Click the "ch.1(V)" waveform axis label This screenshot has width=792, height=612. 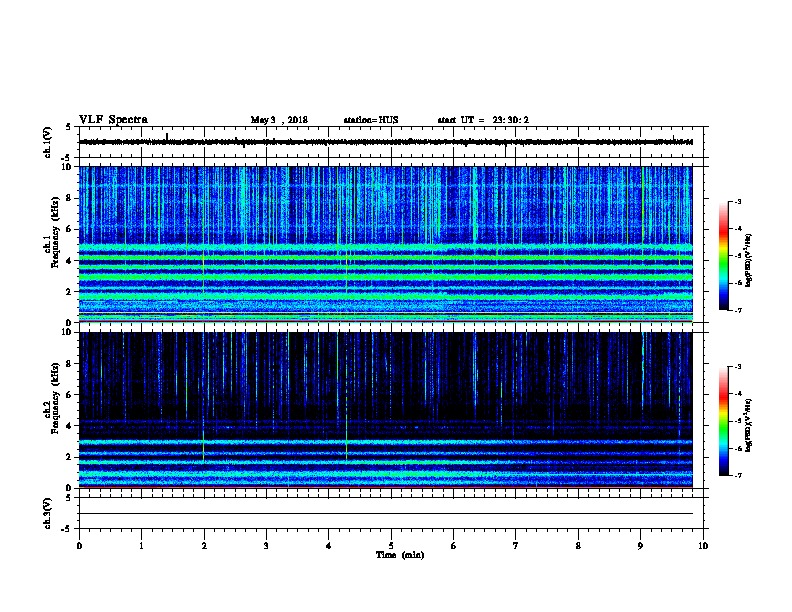(x=47, y=142)
